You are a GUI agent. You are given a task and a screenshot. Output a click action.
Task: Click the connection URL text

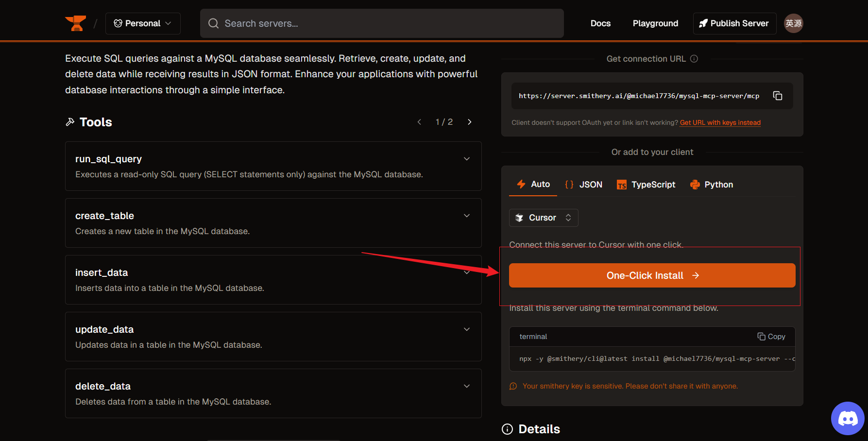tap(639, 96)
